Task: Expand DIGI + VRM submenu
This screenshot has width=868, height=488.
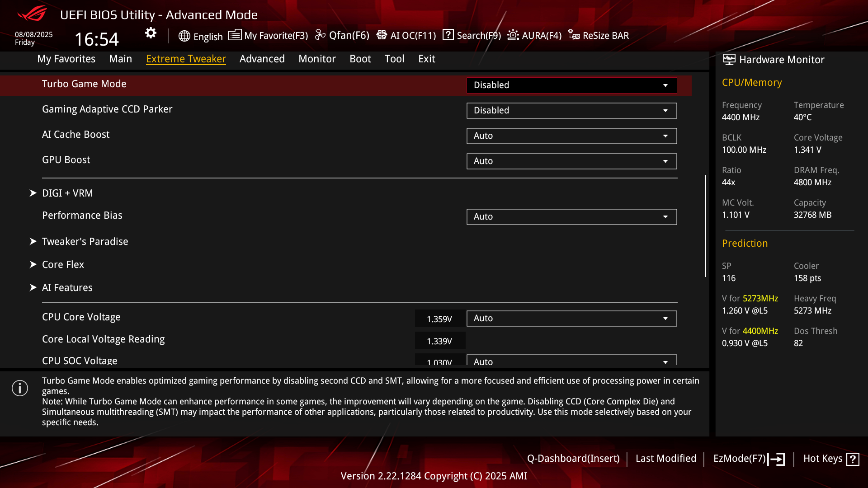Action: pos(67,193)
